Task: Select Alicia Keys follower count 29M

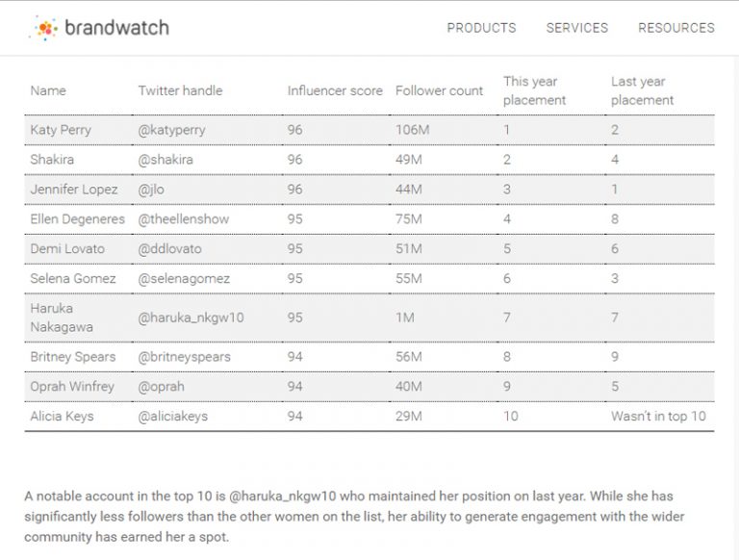Action: click(409, 417)
